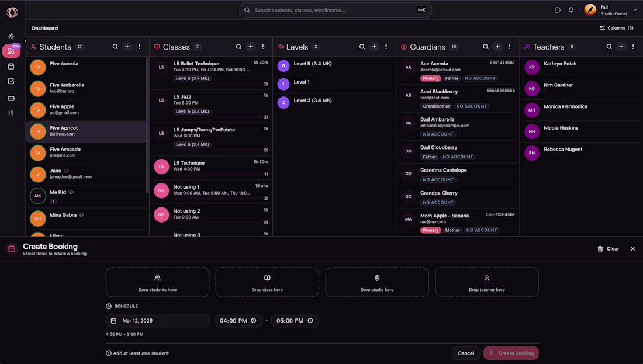This screenshot has height=364, width=643.
Task: Open the notifications bell
Action: [571, 11]
